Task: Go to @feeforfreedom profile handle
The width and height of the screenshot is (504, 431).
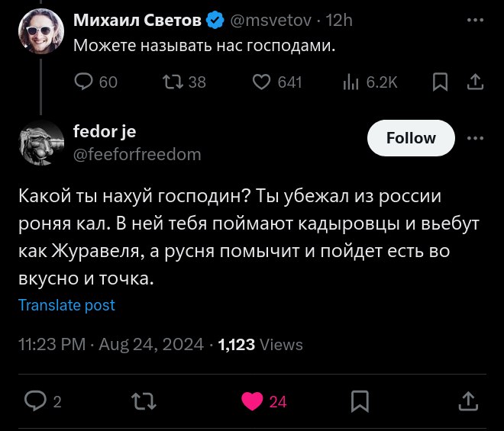Action: coord(137,154)
